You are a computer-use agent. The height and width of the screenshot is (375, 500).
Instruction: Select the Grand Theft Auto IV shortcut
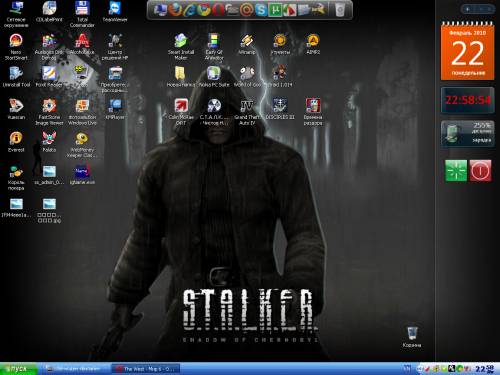tap(247, 112)
